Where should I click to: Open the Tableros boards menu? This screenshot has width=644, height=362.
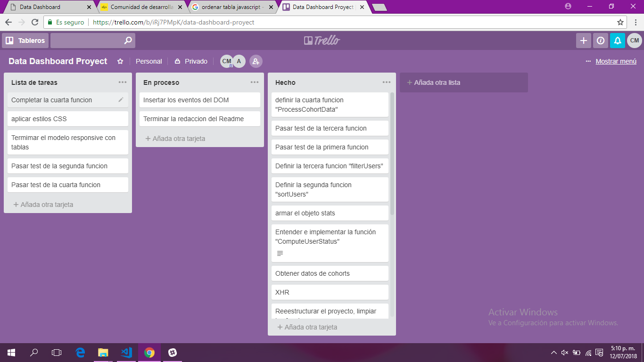tap(25, 41)
